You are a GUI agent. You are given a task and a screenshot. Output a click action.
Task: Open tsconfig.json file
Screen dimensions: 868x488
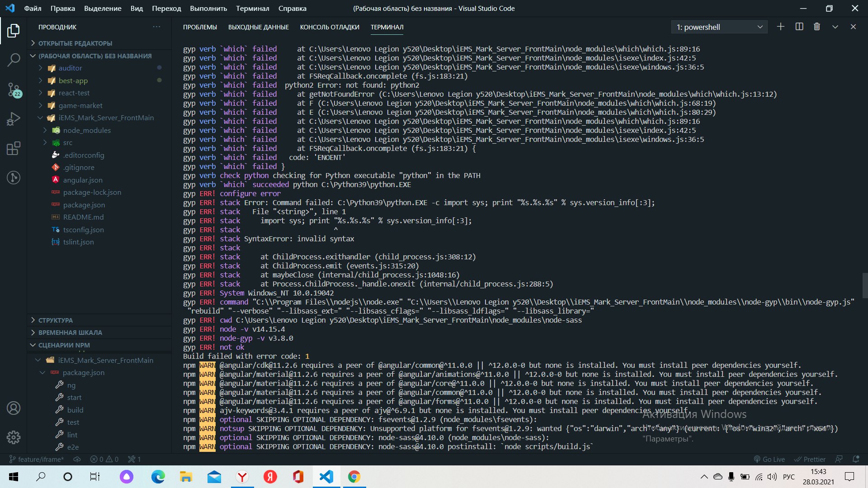point(83,230)
